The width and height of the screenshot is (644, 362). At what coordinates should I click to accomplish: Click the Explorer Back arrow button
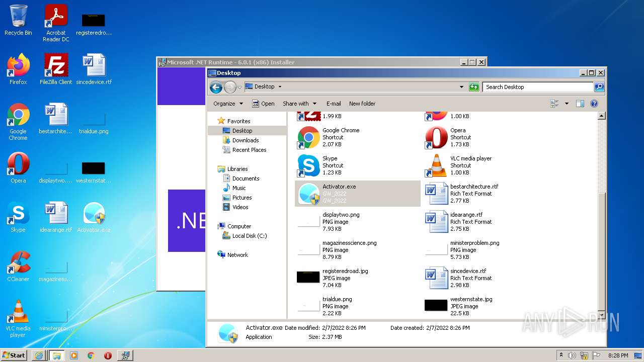[x=216, y=87]
